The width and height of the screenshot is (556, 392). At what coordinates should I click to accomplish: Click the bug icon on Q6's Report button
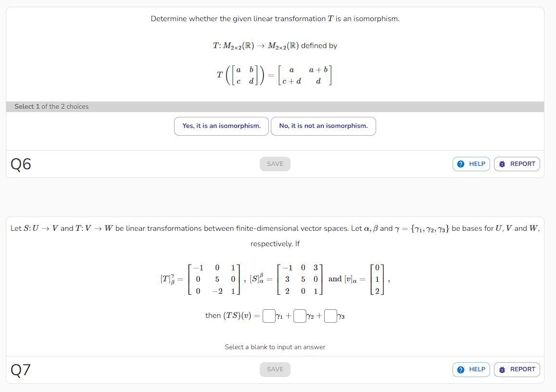coord(502,164)
